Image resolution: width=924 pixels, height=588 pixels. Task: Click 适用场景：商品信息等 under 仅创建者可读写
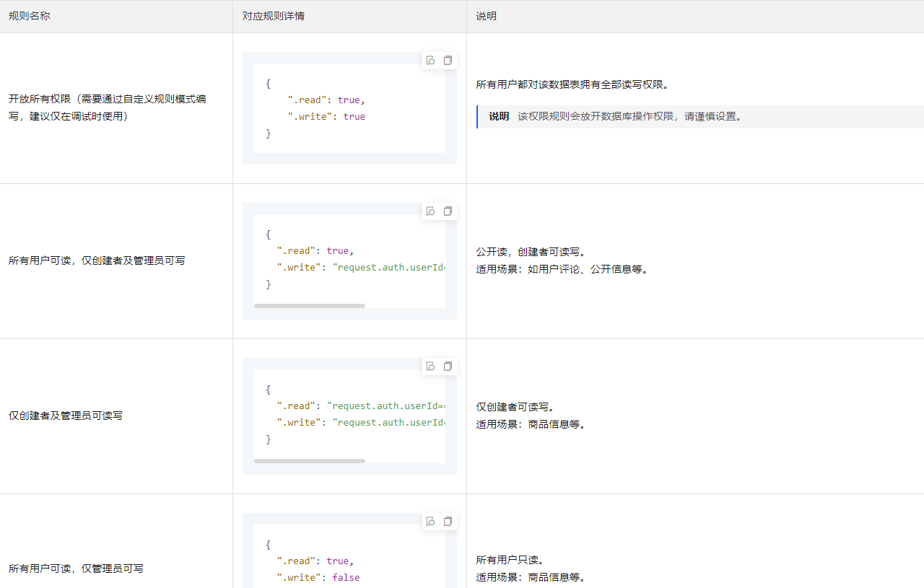[x=531, y=424]
